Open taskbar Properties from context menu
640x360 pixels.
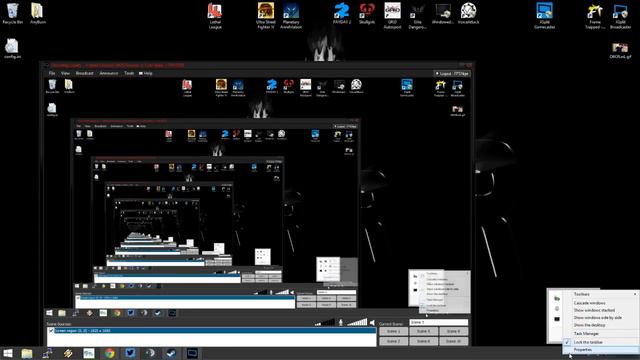tap(600, 350)
